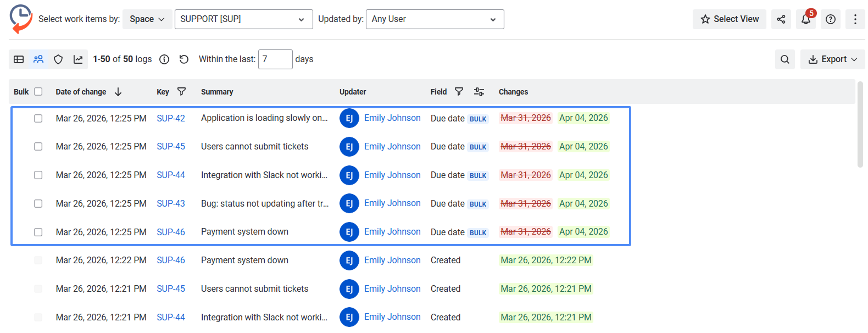The height and width of the screenshot is (333, 868).
Task: Click the Updater column header
Action: (x=353, y=92)
